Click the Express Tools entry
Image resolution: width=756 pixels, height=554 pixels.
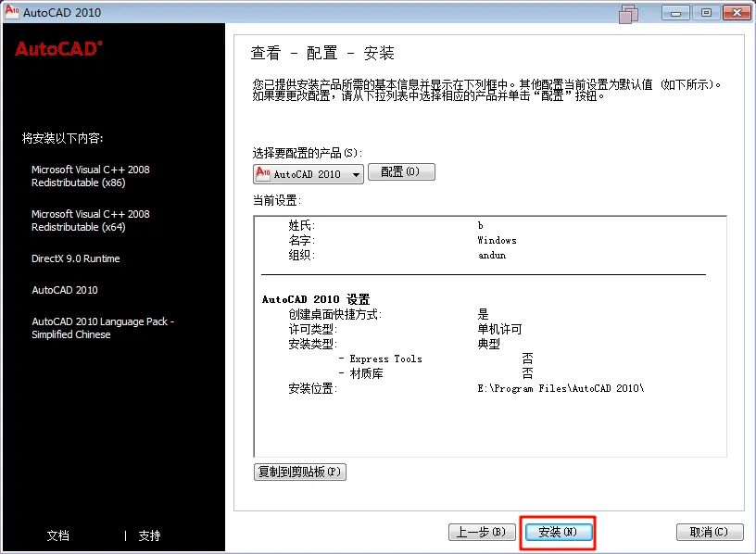[385, 359]
